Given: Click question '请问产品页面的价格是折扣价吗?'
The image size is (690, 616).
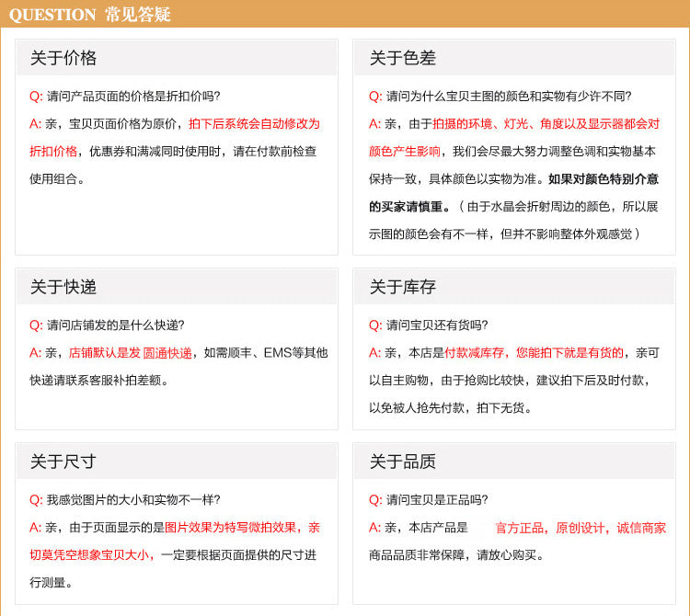Looking at the screenshot, I should (133, 97).
